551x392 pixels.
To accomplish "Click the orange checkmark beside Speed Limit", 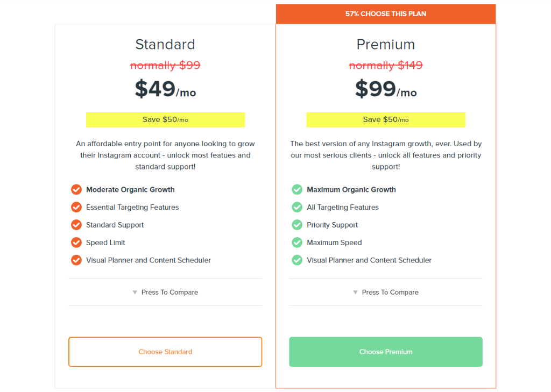I will [x=76, y=243].
